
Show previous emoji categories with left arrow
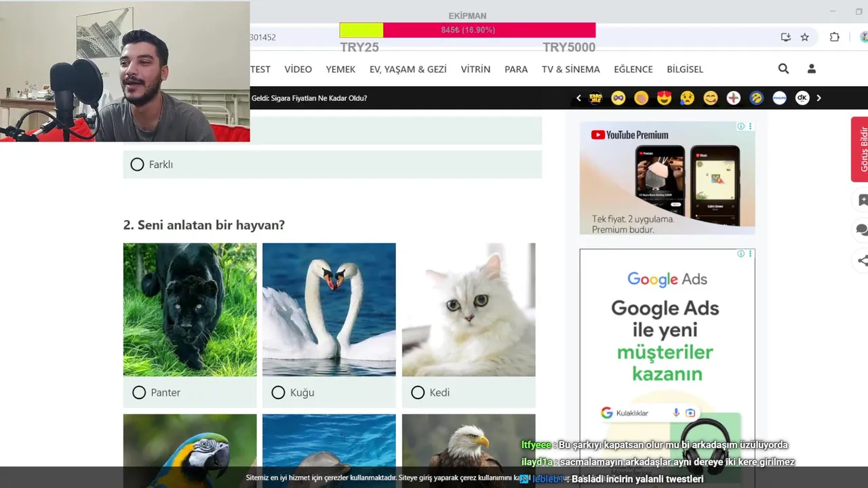click(x=578, y=98)
